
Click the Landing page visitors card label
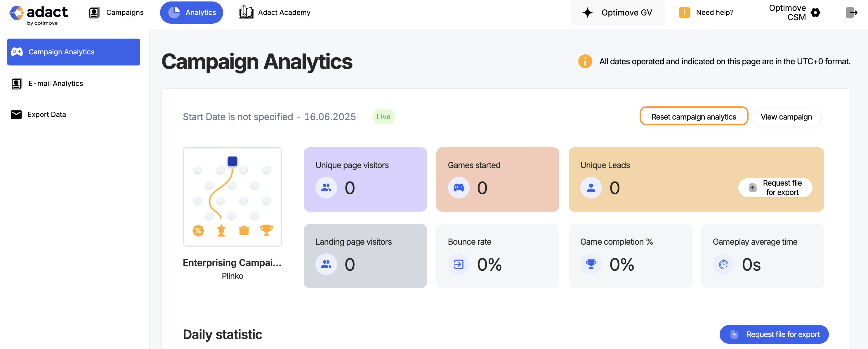point(353,242)
